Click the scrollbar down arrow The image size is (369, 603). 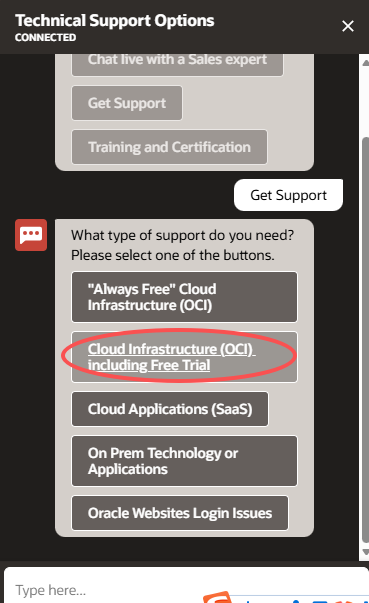point(366,552)
